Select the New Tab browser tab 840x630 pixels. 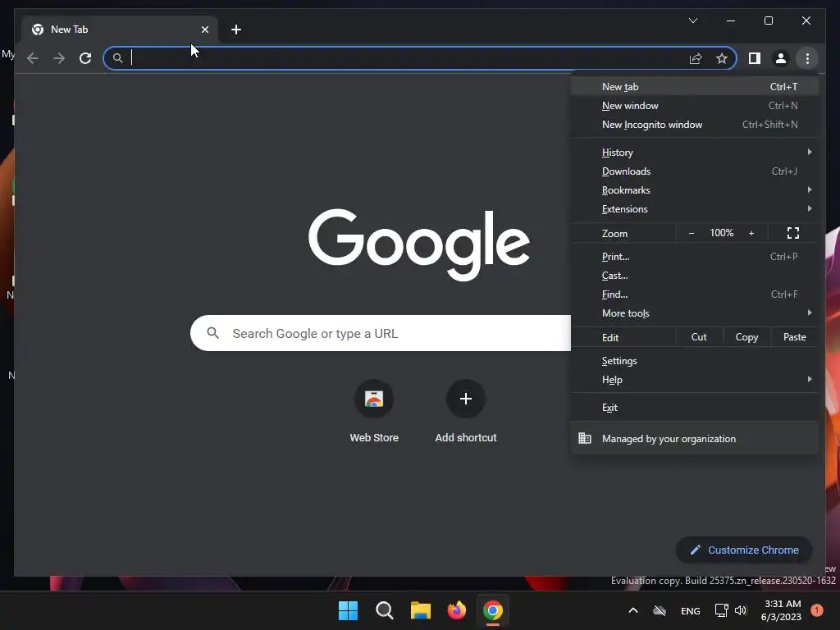click(120, 30)
